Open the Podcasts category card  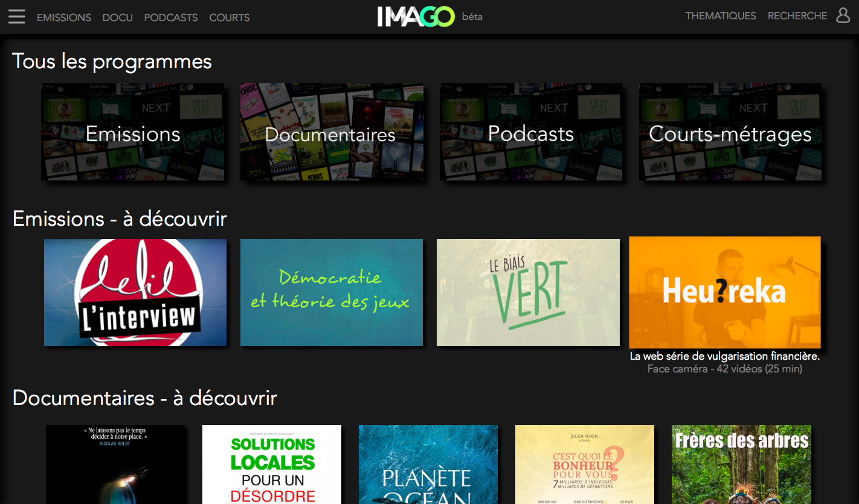pos(530,132)
